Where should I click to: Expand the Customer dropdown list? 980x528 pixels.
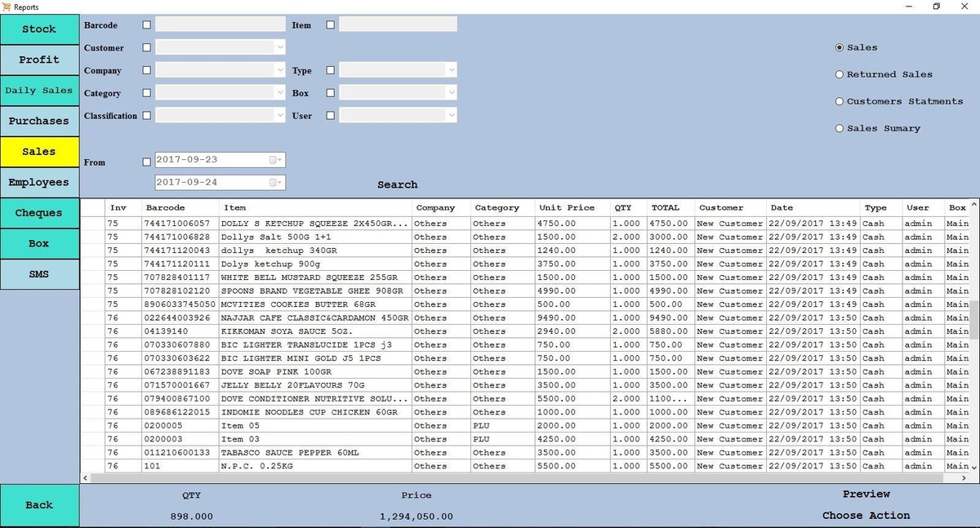tap(280, 48)
